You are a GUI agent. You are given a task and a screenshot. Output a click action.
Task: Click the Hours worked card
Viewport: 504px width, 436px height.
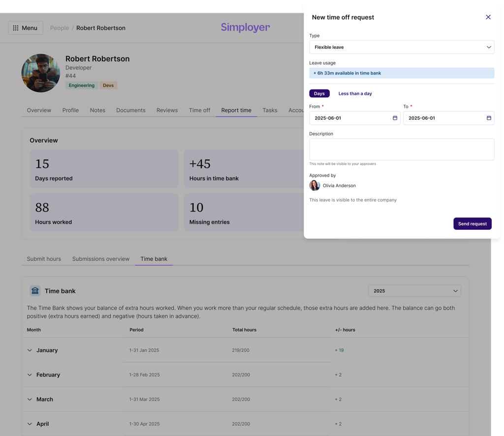tap(104, 213)
